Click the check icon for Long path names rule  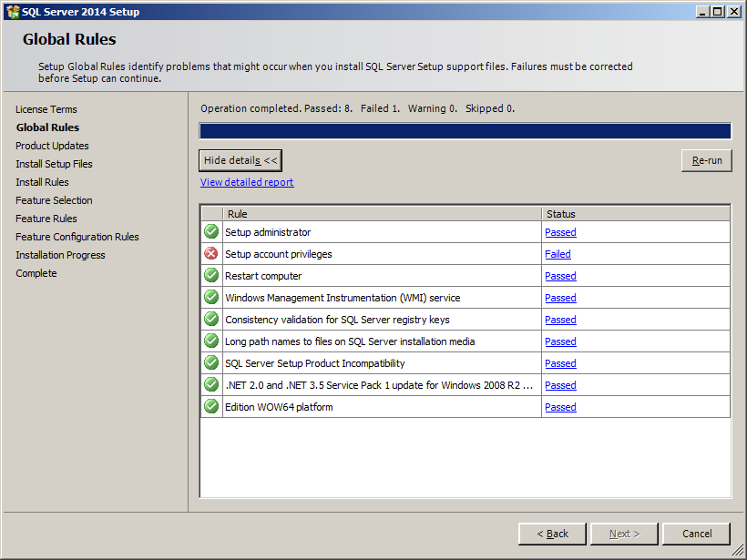[x=211, y=341]
